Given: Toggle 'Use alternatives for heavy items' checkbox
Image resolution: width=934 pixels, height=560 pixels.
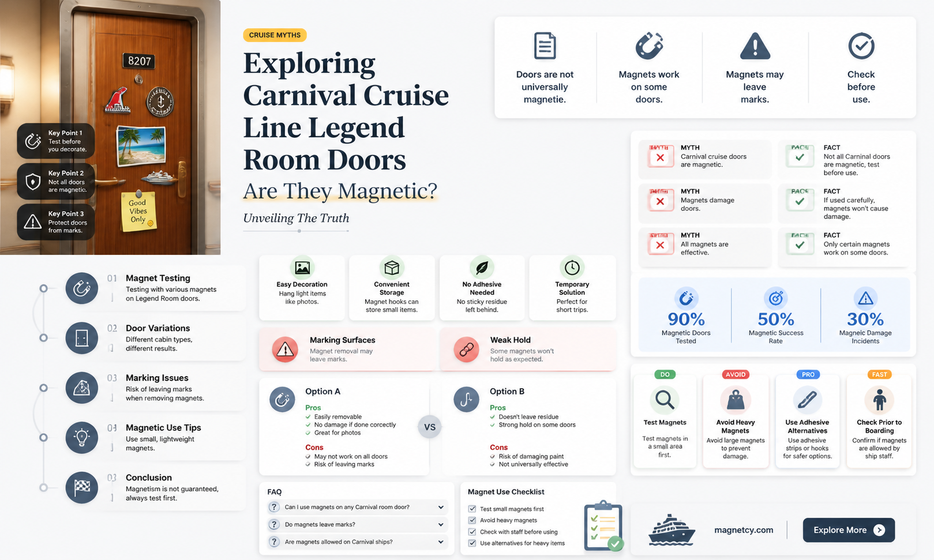Looking at the screenshot, I should tap(472, 543).
